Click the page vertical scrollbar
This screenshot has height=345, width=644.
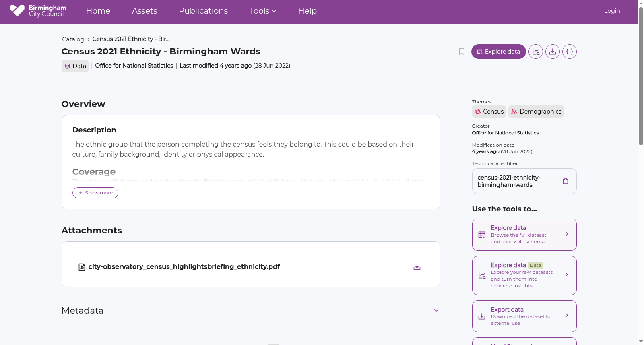(641, 172)
